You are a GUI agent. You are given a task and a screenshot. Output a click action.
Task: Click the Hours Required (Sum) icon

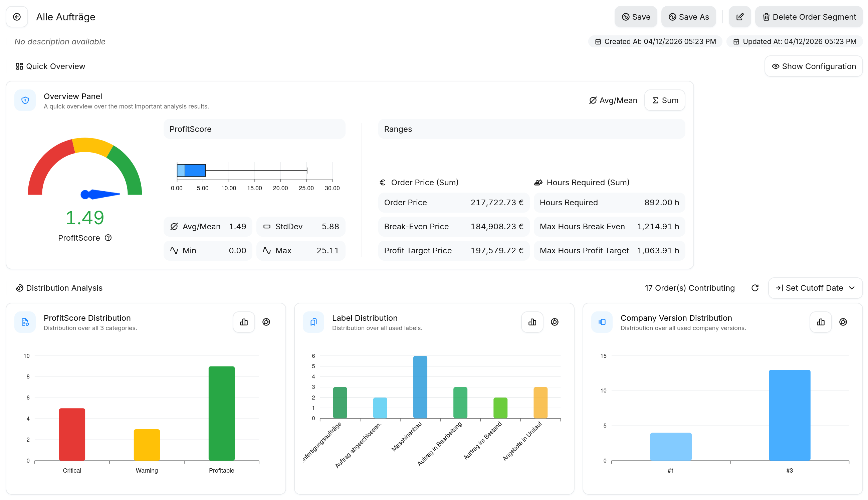538,182
